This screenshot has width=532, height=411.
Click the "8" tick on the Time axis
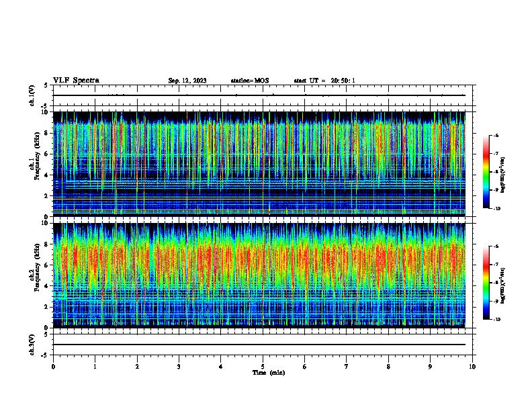[388, 367]
